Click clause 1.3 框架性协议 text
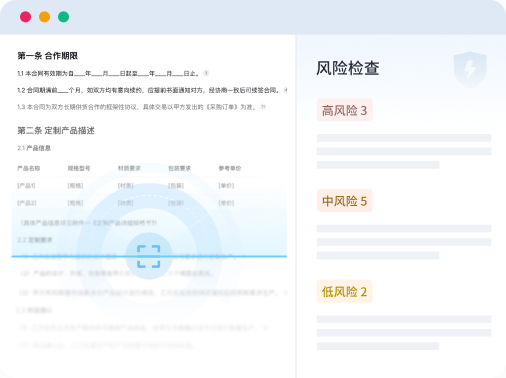 tap(137, 107)
